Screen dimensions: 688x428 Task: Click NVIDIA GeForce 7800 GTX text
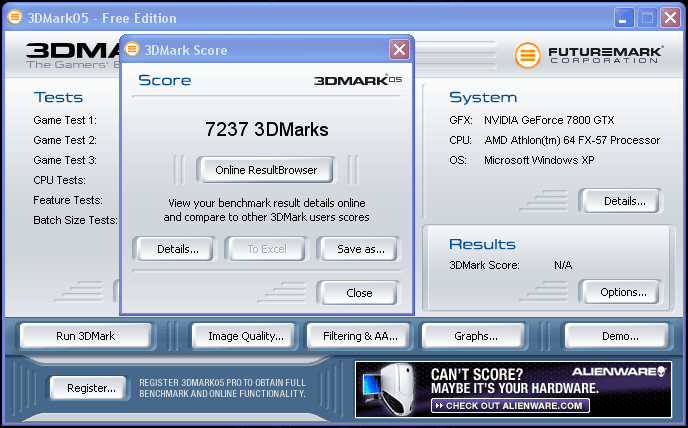click(549, 120)
